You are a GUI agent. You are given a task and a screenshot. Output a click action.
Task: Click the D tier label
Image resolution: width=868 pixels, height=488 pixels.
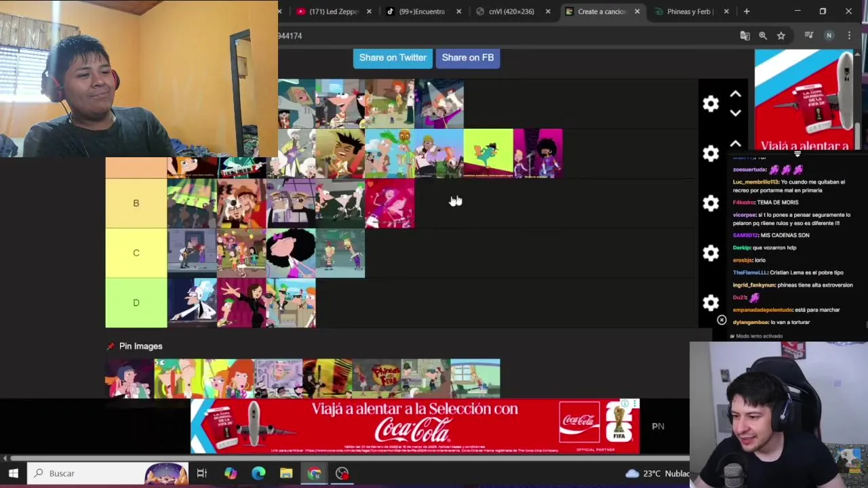(136, 302)
